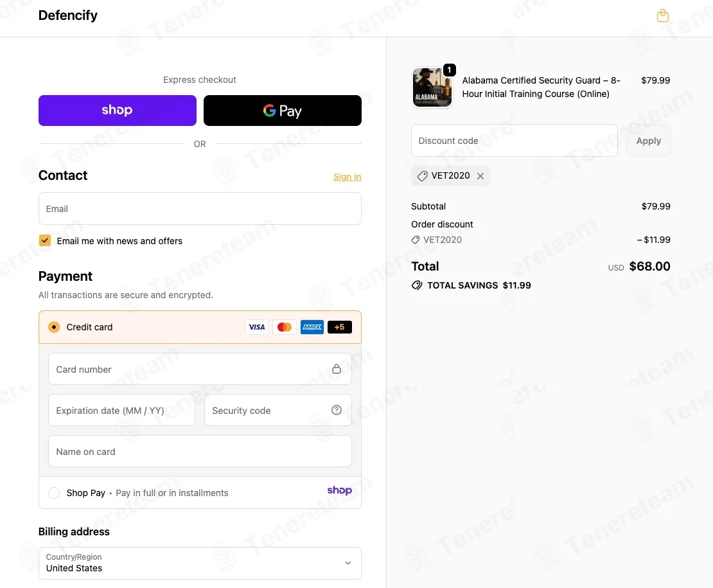Show the +5 additional card brands
Screen dimensions: 713x588
tap(340, 327)
